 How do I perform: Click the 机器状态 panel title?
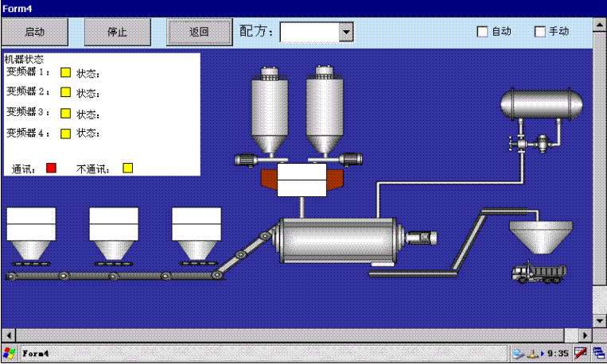(x=24, y=59)
